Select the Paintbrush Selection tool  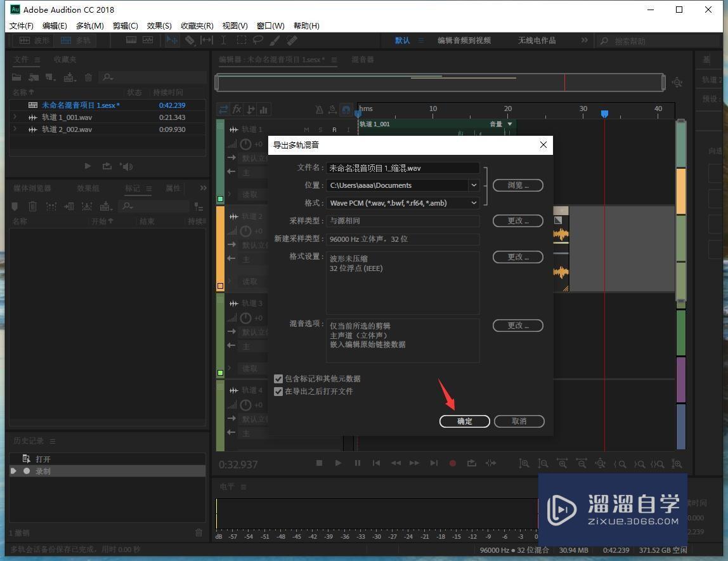pos(275,41)
